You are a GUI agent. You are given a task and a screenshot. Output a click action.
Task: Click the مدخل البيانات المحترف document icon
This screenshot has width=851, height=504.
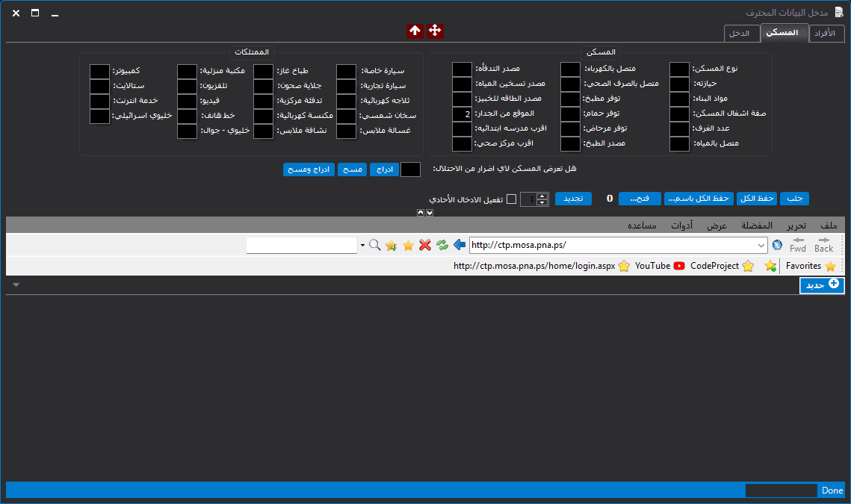click(839, 12)
